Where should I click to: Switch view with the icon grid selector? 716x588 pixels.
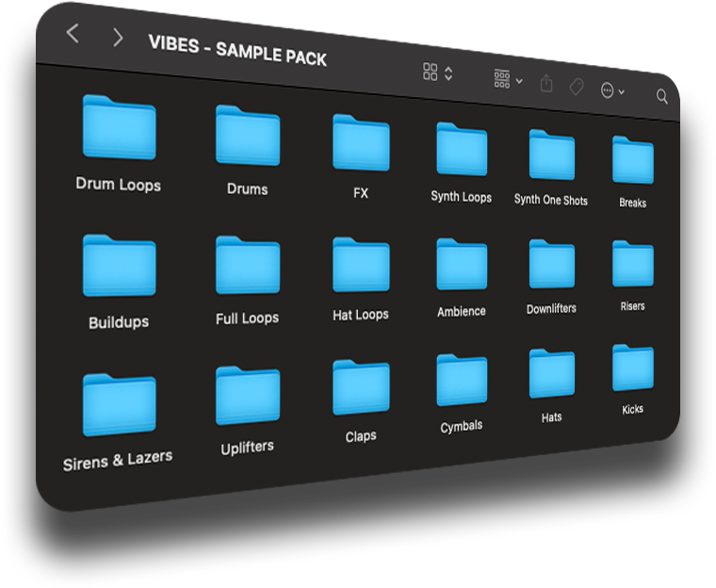437,73
